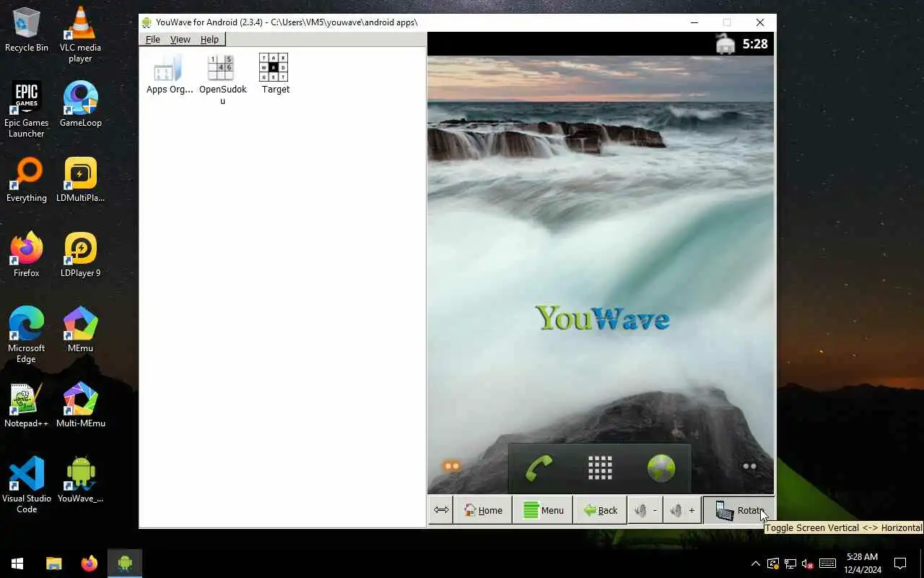Select Firefox desktop shortcut
924x578 pixels.
tap(27, 255)
